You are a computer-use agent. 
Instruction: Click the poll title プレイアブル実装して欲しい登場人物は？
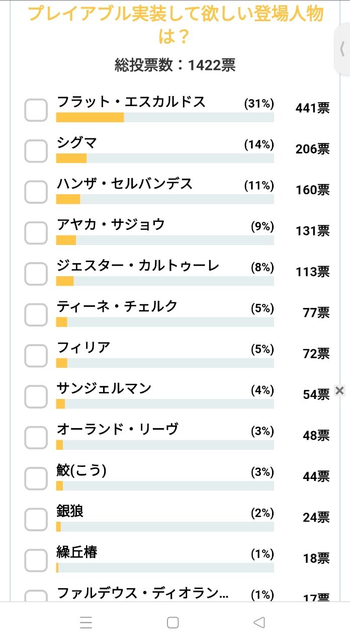pos(175,24)
